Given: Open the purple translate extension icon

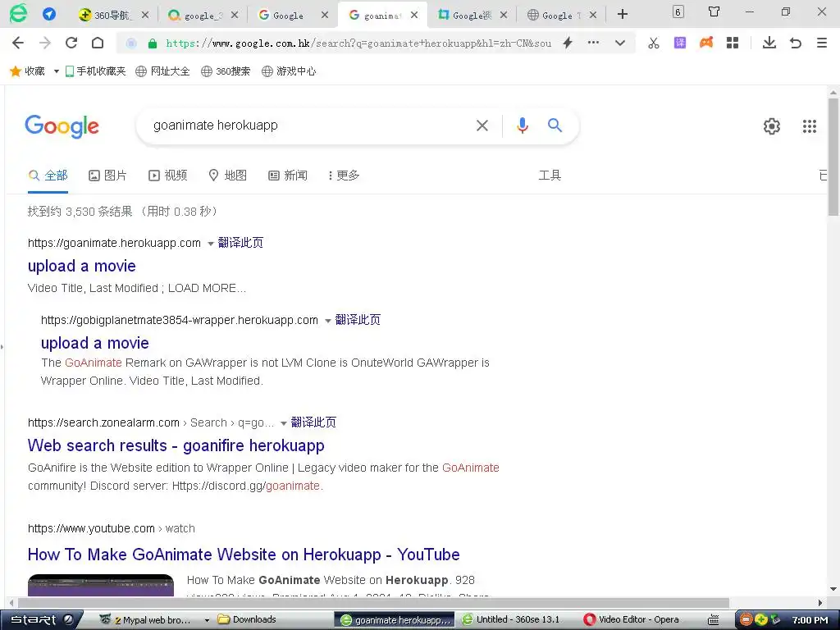Looking at the screenshot, I should pos(680,43).
